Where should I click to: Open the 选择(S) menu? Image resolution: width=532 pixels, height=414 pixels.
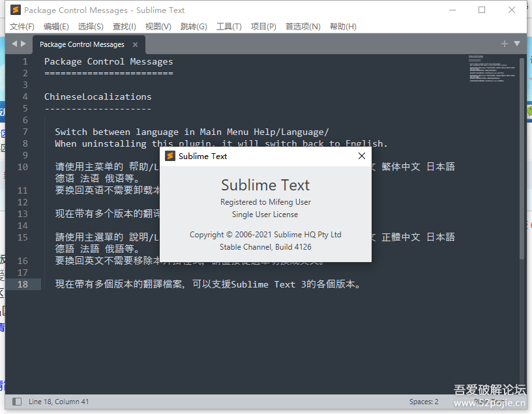(91, 26)
